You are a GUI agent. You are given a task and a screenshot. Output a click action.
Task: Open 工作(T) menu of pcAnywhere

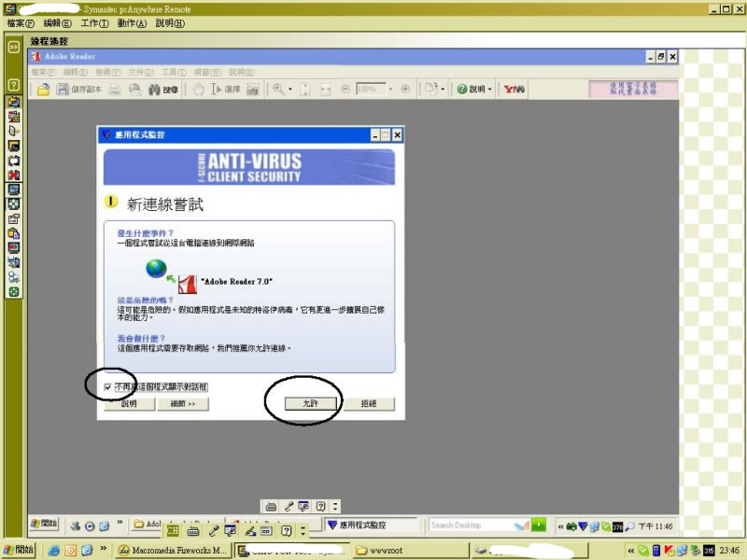[x=94, y=22]
